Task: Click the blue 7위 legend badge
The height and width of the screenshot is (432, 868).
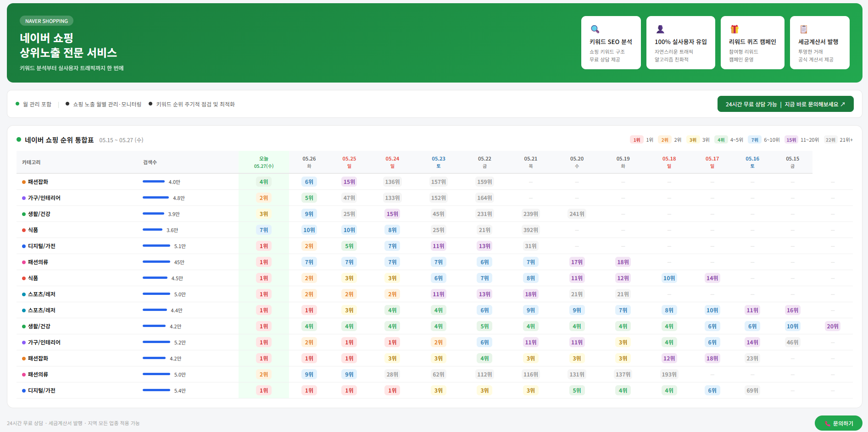Action: point(755,140)
